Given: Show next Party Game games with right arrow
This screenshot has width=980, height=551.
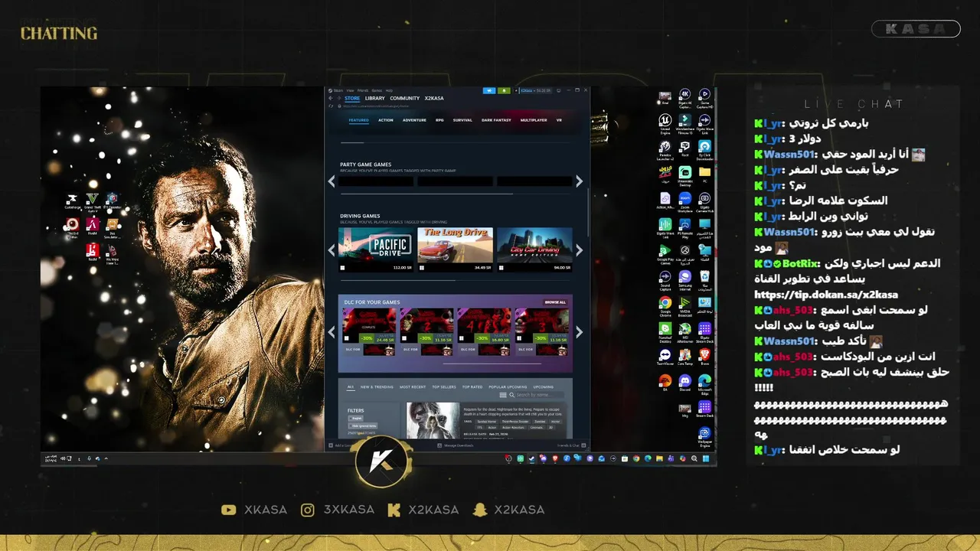Looking at the screenshot, I should tap(579, 181).
